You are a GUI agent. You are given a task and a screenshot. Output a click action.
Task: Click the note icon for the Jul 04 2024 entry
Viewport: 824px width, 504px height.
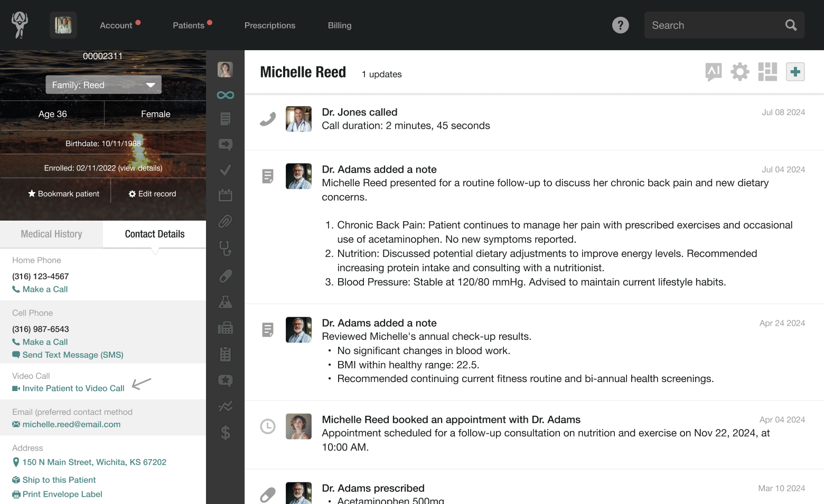268,176
